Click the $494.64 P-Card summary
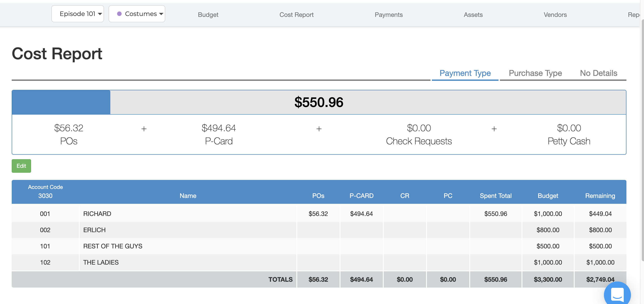The height and width of the screenshot is (304, 644). (219, 134)
